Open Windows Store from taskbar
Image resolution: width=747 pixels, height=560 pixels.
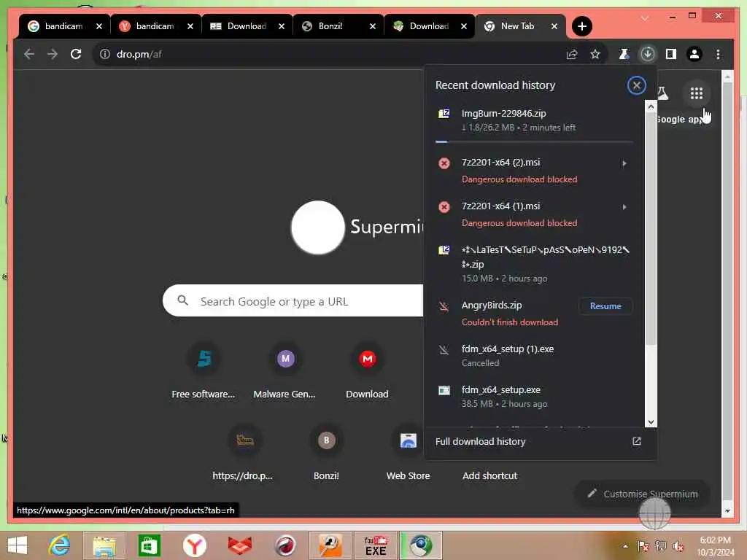[x=149, y=545]
